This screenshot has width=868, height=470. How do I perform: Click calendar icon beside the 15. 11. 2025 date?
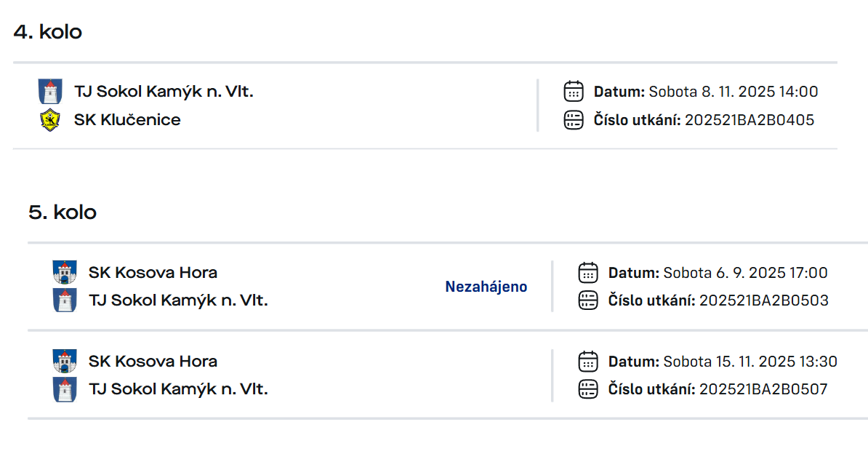pyautogui.click(x=588, y=362)
